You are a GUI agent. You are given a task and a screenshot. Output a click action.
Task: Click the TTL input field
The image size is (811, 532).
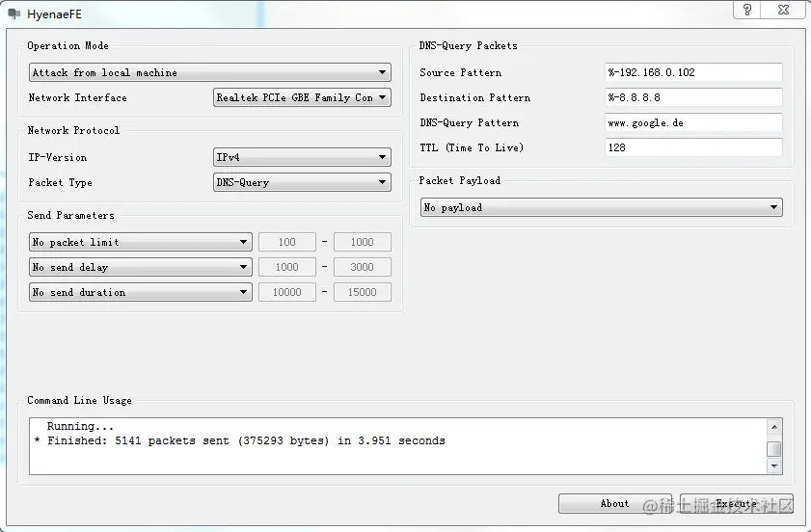pos(693,147)
